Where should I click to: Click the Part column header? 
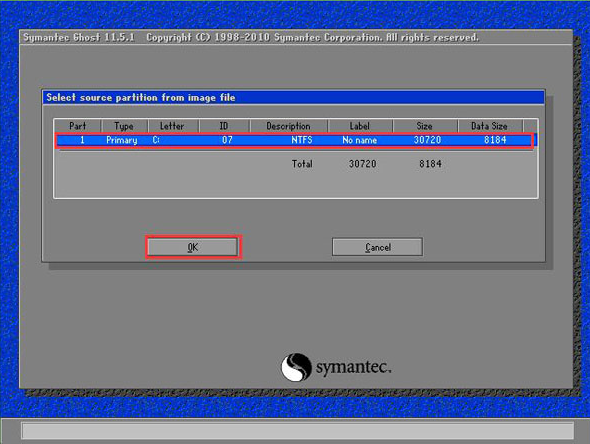coord(78,126)
